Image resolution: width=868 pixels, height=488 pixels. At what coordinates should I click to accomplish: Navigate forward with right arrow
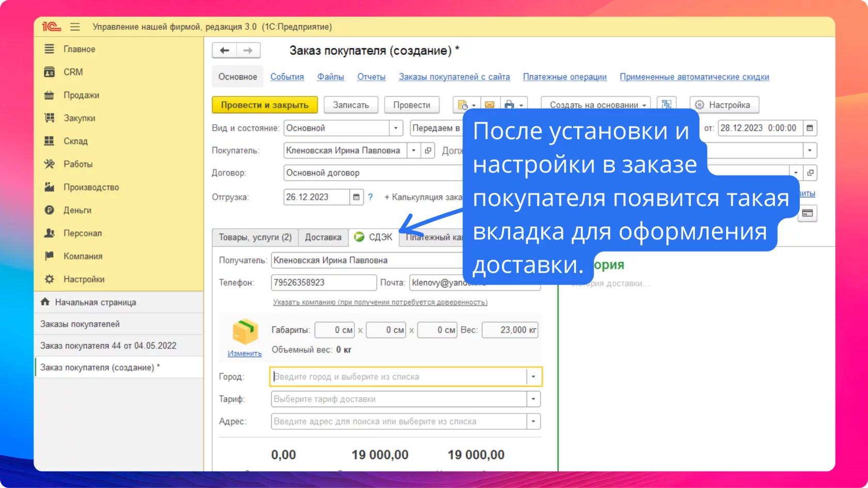(248, 50)
